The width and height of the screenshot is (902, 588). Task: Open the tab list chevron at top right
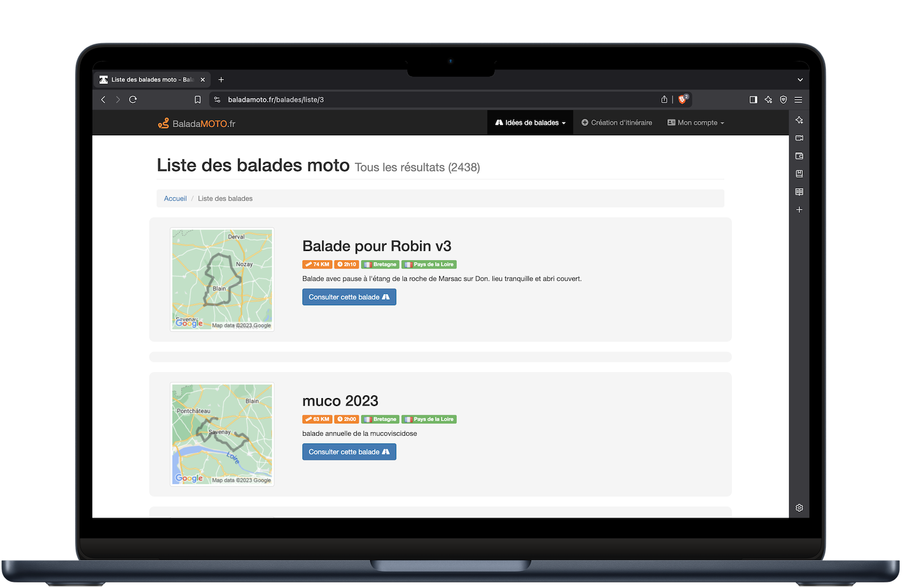click(800, 80)
